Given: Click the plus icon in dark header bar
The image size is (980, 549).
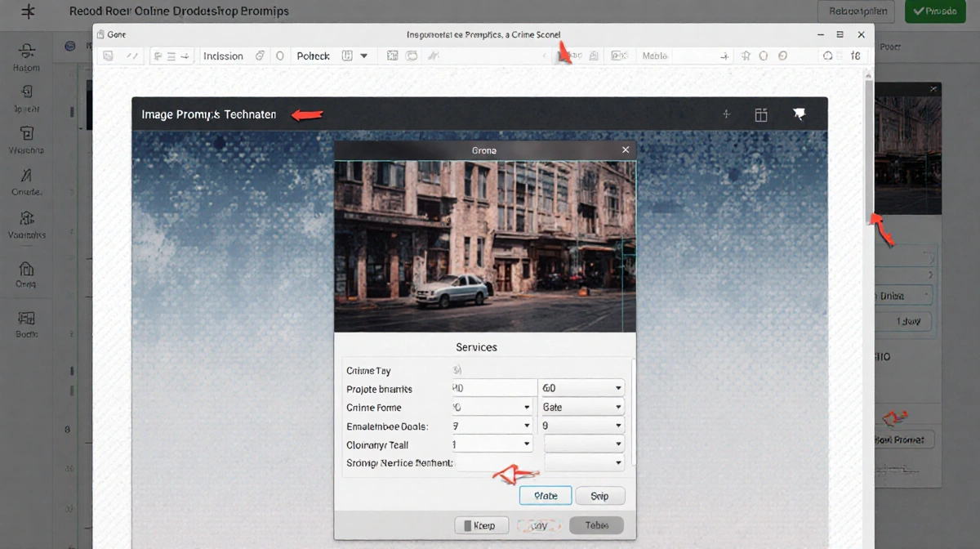Looking at the screenshot, I should [726, 114].
